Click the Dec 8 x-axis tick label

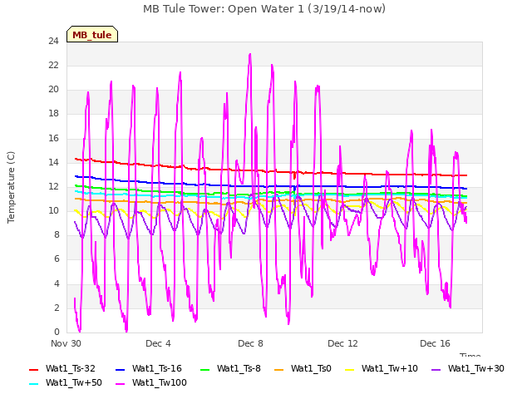[250, 343]
